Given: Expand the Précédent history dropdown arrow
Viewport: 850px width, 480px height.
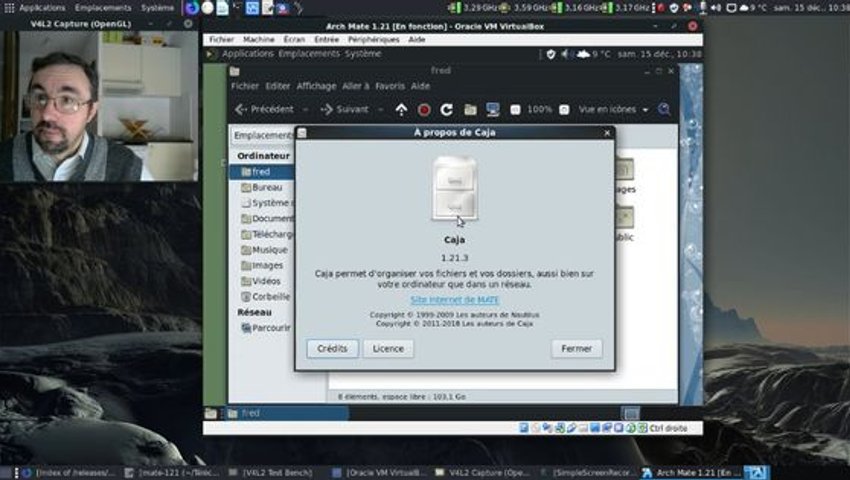Looking at the screenshot, I should point(305,110).
